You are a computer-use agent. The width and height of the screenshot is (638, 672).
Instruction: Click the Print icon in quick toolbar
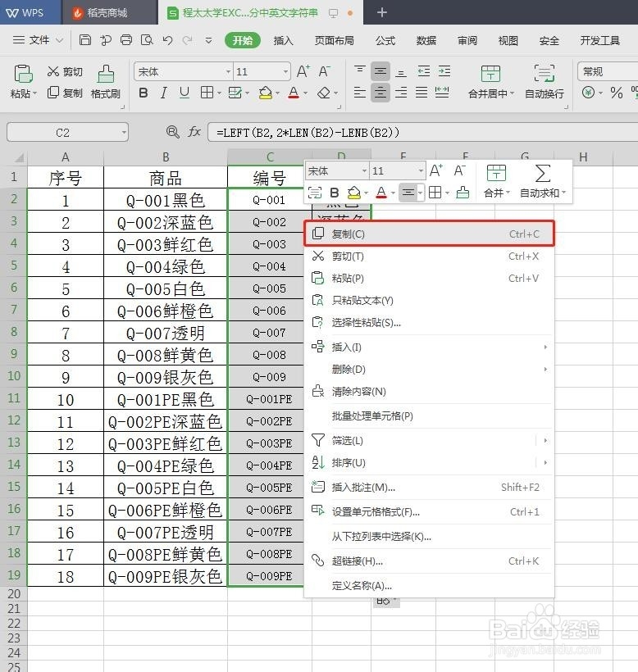pyautogui.click(x=126, y=40)
